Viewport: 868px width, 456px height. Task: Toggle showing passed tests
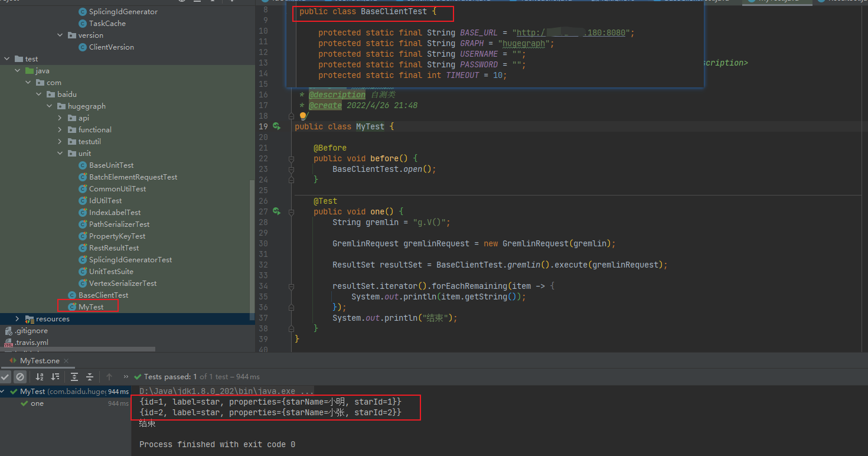5,376
